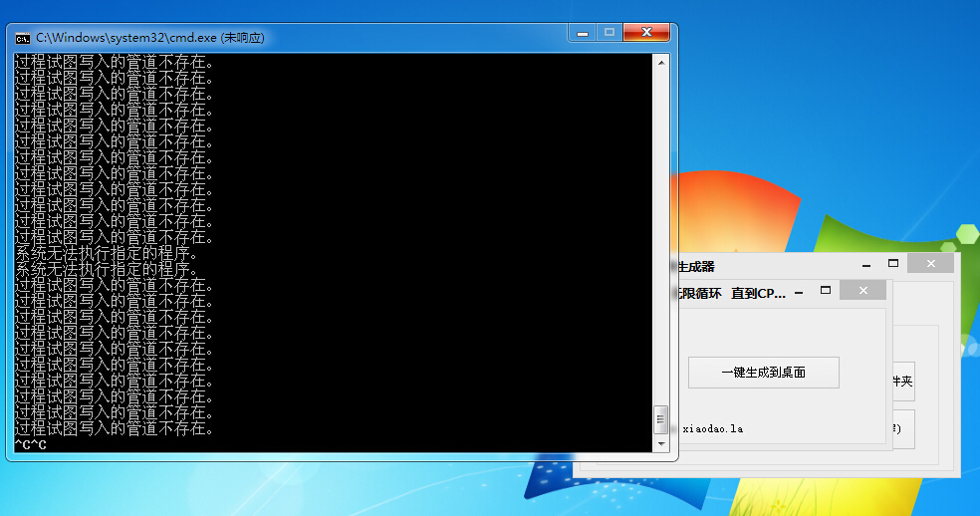
Task: Click the console scrollbar down arrow
Action: [660, 443]
